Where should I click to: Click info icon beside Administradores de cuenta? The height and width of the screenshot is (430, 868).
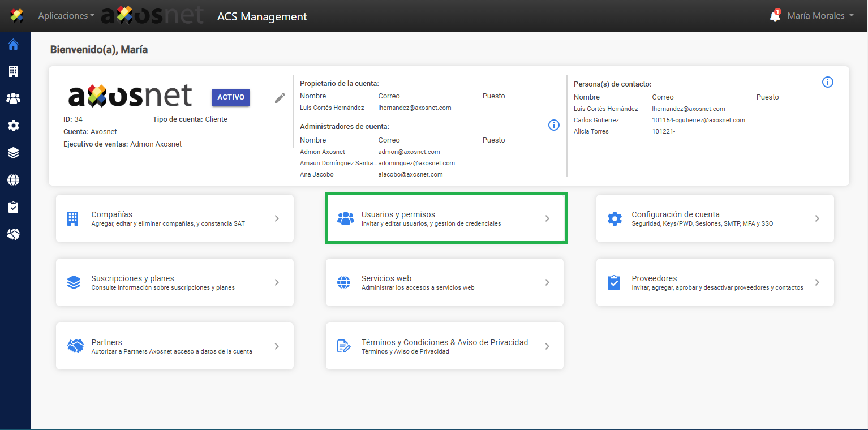554,125
